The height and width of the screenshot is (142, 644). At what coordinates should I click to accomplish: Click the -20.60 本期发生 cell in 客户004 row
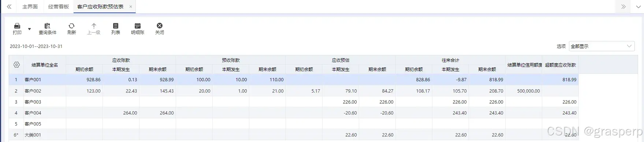point(341,113)
